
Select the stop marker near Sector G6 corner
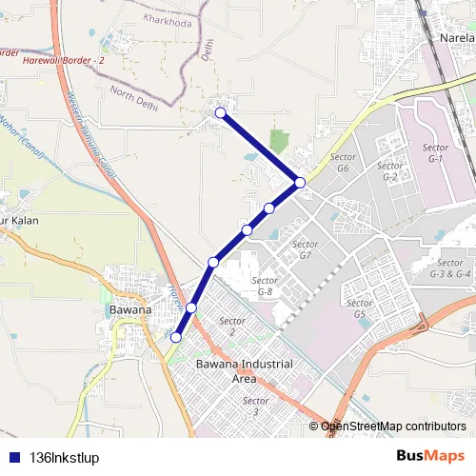[x=300, y=183]
